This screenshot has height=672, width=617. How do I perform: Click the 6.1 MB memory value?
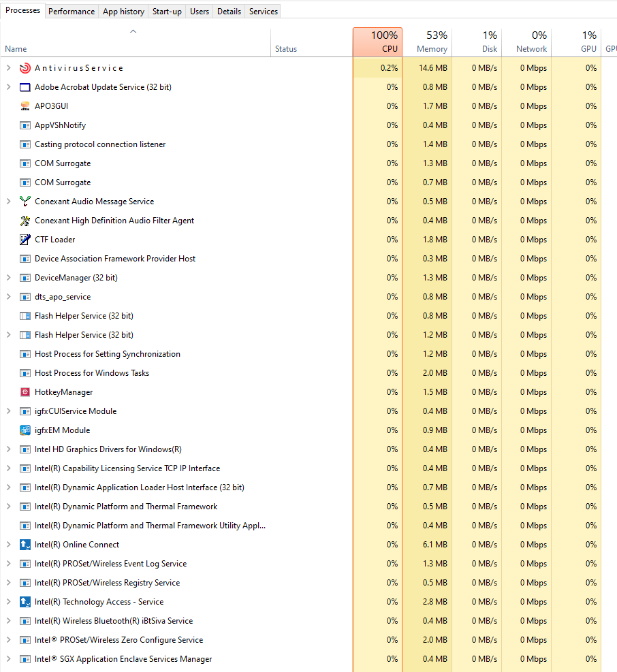[434, 545]
